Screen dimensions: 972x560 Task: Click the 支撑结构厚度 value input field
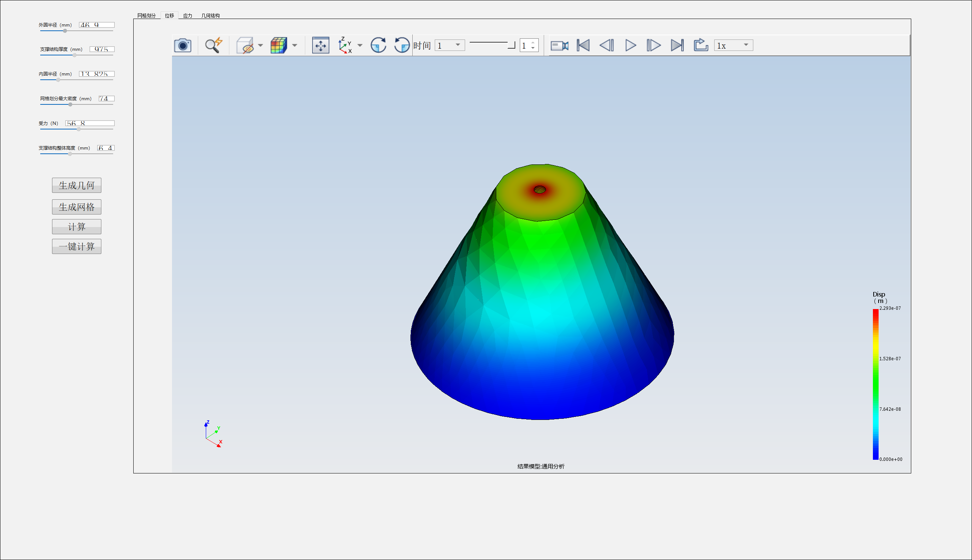tap(102, 49)
